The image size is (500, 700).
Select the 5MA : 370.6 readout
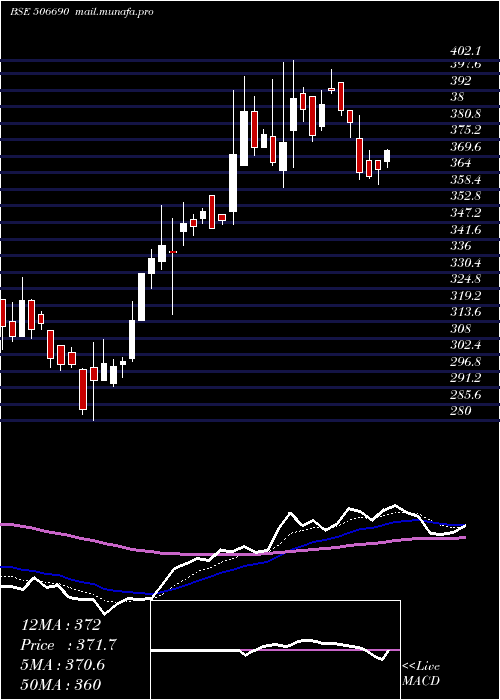coord(63,665)
